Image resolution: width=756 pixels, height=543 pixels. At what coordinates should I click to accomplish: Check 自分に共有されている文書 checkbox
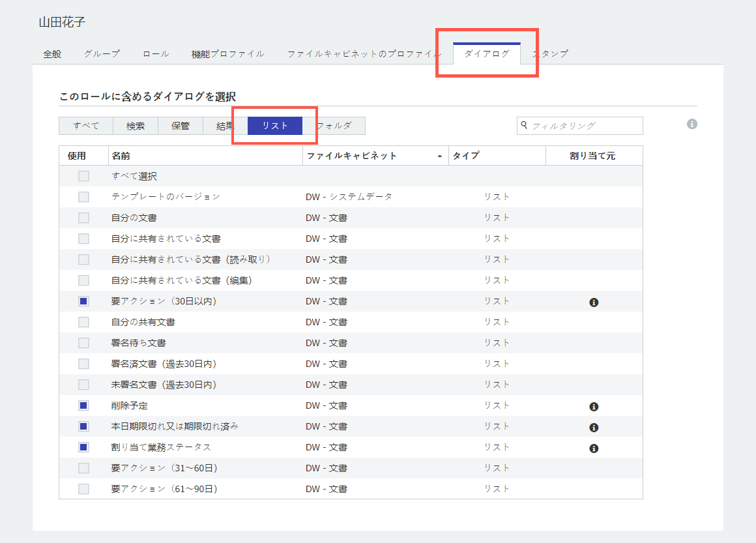(x=83, y=238)
